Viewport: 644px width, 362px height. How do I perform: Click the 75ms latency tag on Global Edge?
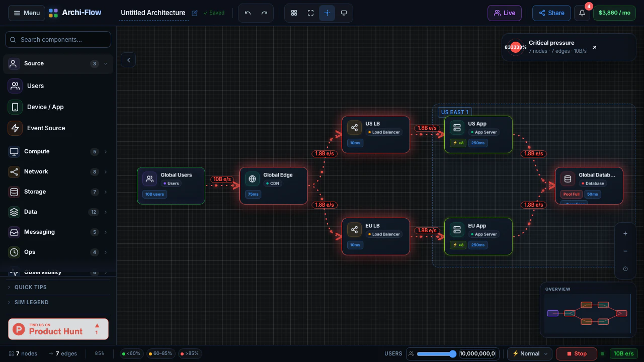point(253,195)
